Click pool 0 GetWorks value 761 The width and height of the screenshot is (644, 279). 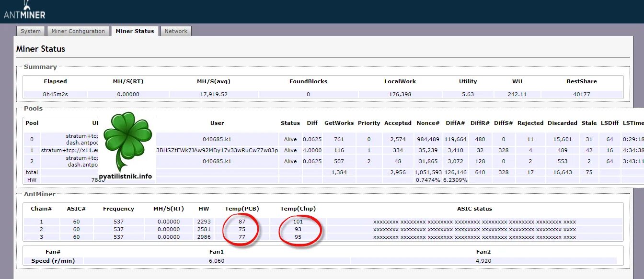pos(339,139)
